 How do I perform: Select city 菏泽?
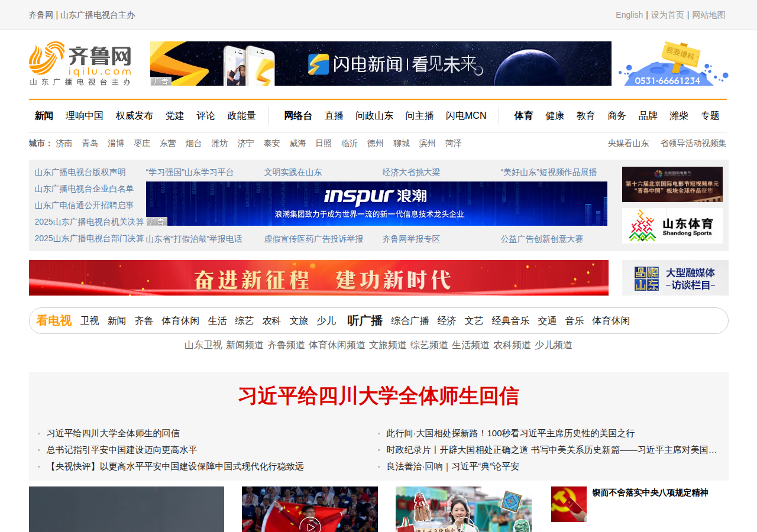454,144
